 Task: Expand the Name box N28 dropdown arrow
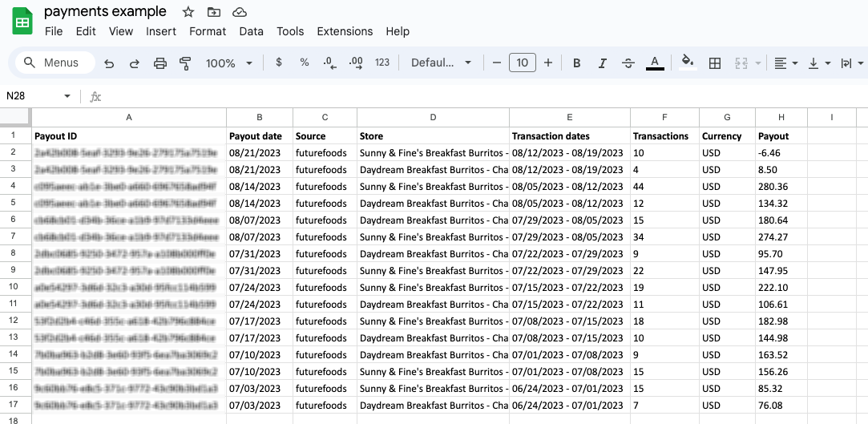coord(67,96)
